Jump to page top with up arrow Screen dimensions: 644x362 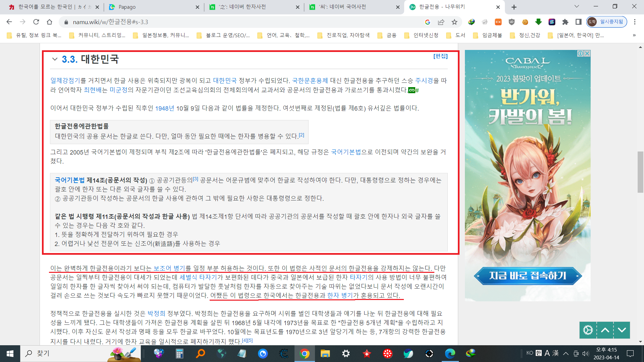(605, 330)
